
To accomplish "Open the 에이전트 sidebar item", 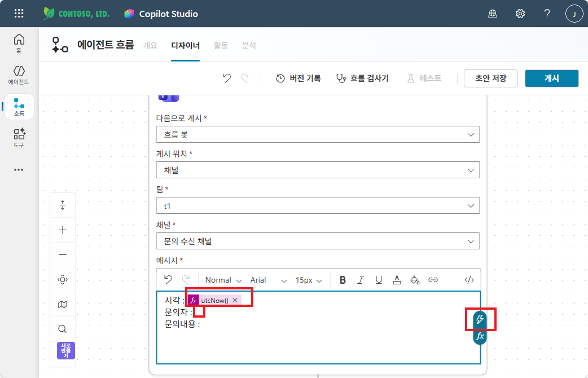I will [x=19, y=75].
